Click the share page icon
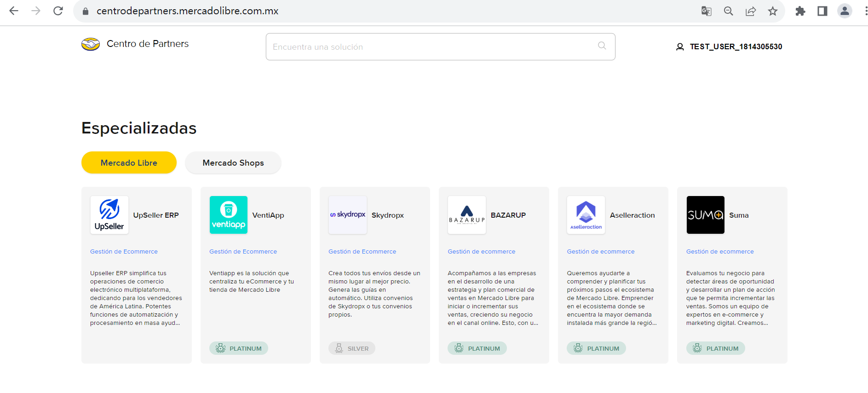This screenshot has height=393, width=868. click(x=751, y=11)
